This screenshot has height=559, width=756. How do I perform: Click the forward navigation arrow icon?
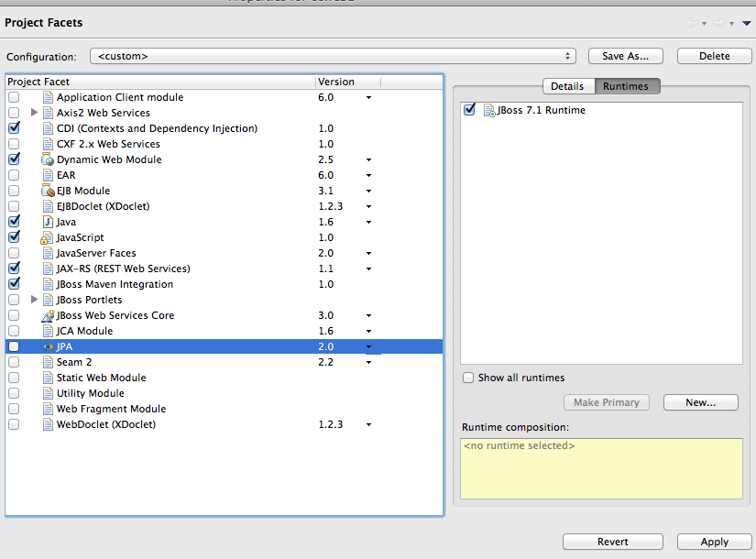tap(718, 23)
